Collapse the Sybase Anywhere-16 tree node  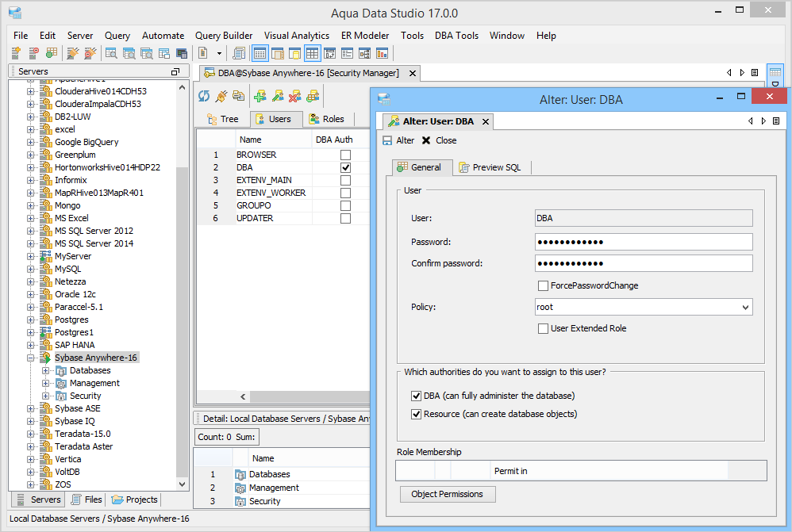pos(31,358)
